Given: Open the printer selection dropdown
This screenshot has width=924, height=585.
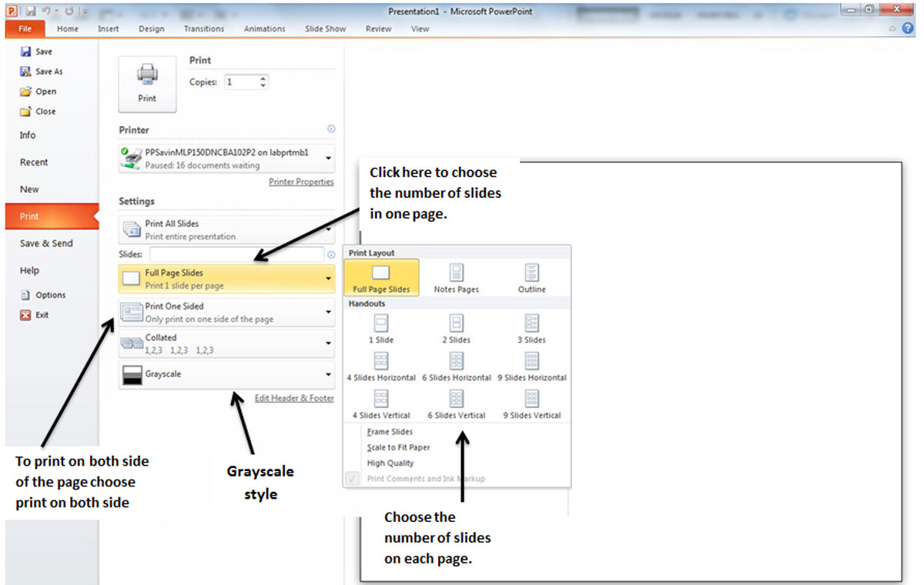Looking at the screenshot, I should point(226,159).
